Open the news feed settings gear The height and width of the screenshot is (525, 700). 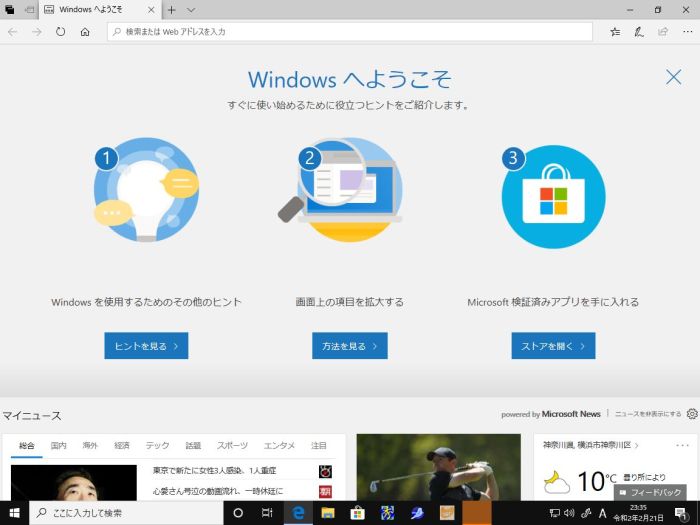(691, 413)
